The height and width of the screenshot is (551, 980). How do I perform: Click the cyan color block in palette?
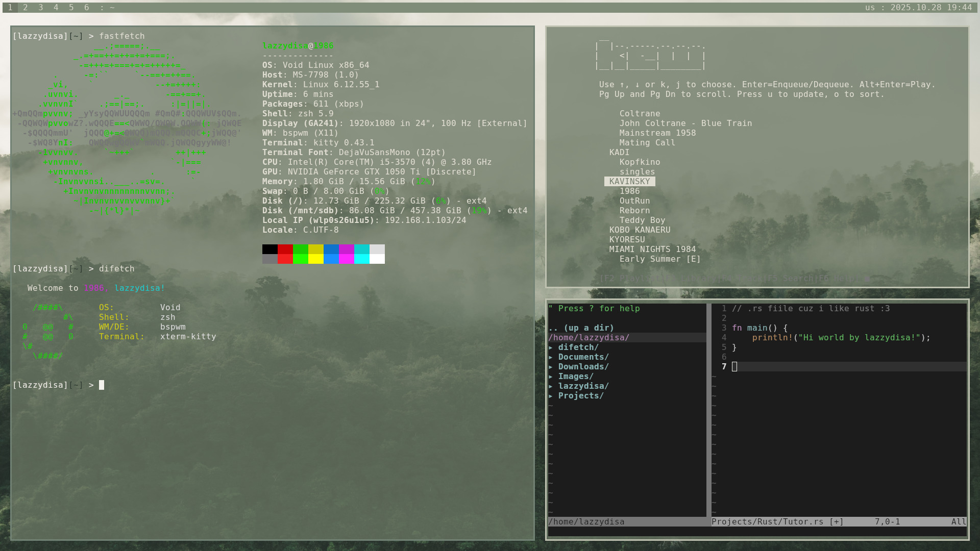click(x=361, y=249)
